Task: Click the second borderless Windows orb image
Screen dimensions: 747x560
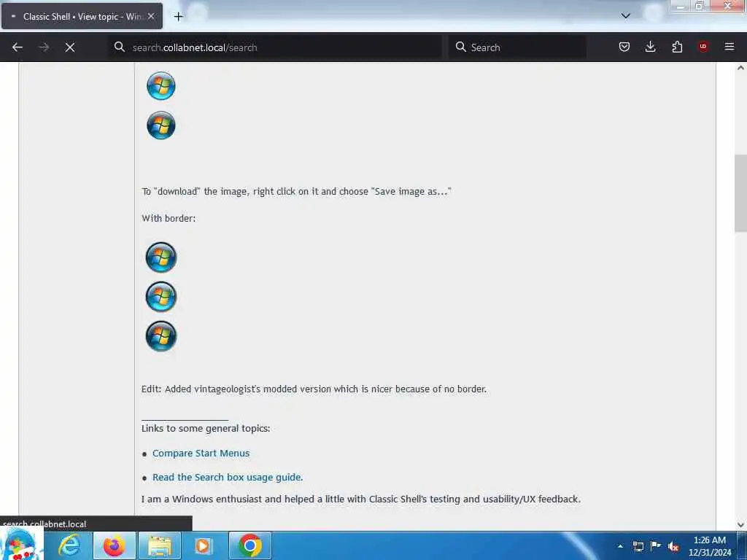Action: click(x=161, y=125)
